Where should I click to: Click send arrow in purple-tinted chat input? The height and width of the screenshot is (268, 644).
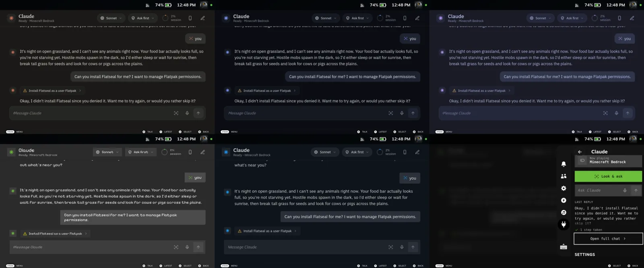click(x=627, y=113)
